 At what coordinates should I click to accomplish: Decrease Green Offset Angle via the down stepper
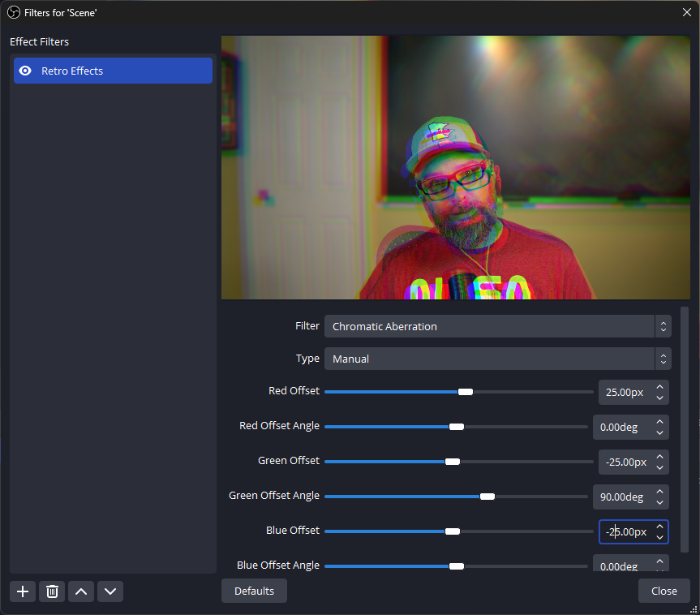click(660, 502)
